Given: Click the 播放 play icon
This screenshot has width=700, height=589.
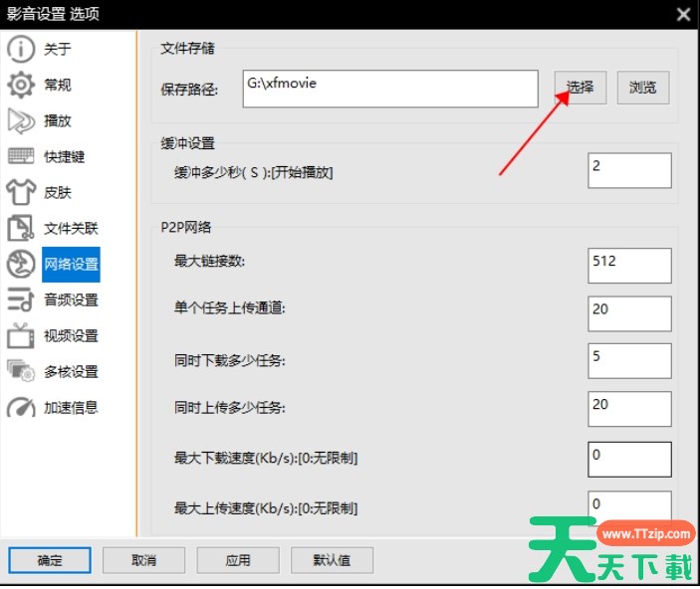Looking at the screenshot, I should tap(21, 120).
